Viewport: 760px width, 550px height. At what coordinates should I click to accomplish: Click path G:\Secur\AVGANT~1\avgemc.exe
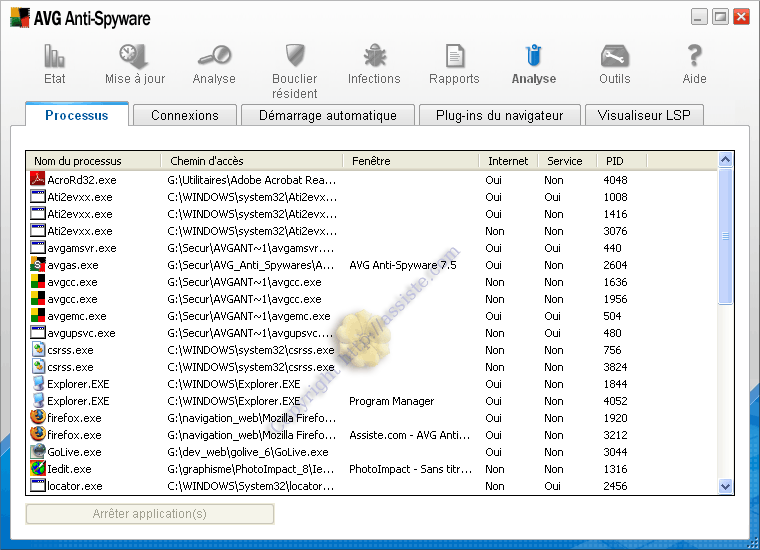tap(249, 316)
